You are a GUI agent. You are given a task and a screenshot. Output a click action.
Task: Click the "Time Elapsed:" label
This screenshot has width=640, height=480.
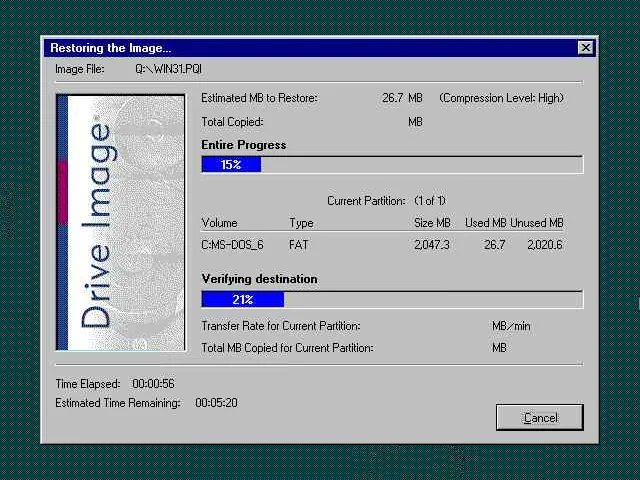pyautogui.click(x=88, y=384)
